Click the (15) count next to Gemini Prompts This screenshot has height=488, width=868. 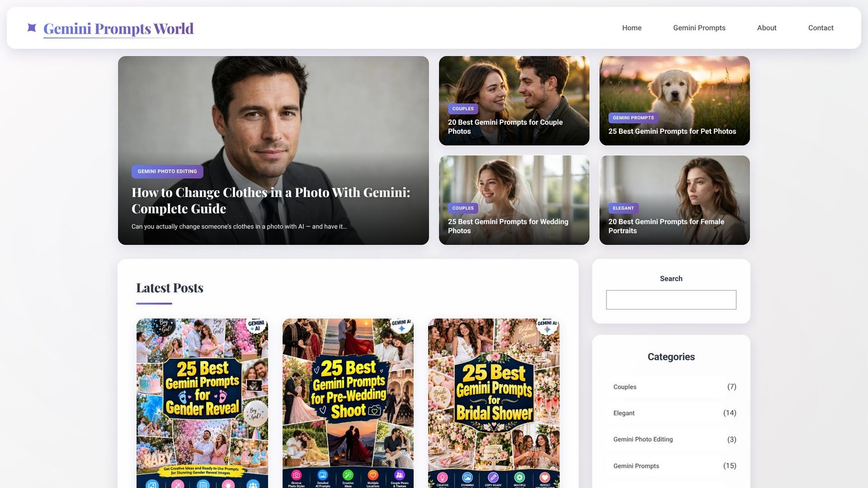click(x=730, y=466)
